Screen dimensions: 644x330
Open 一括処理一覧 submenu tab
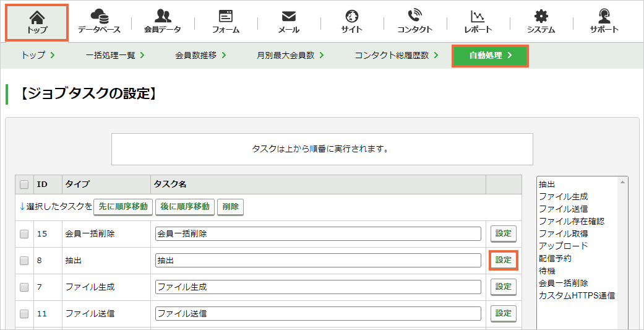[115, 55]
